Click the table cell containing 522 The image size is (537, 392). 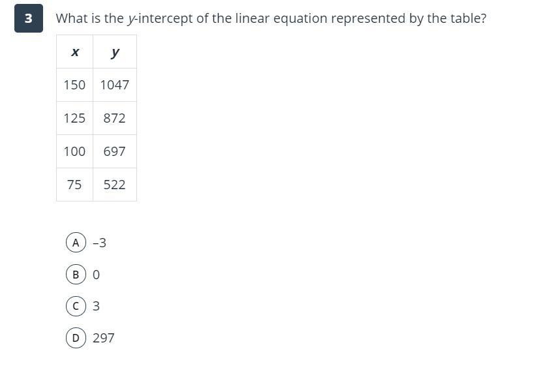(x=115, y=185)
